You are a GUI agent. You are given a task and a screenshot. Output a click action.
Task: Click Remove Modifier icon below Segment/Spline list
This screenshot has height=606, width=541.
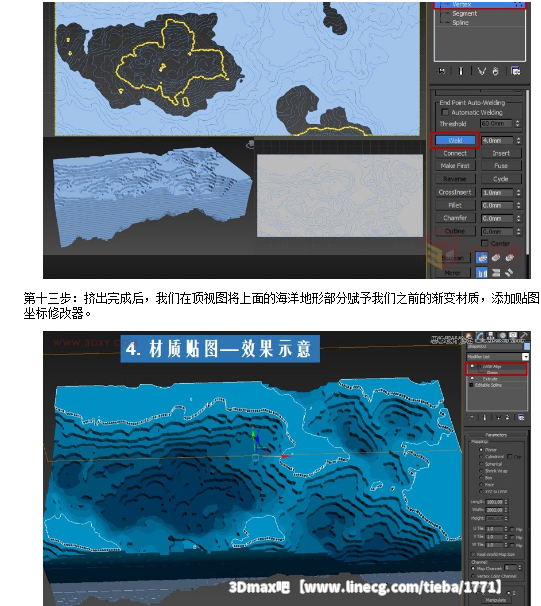tap(495, 71)
